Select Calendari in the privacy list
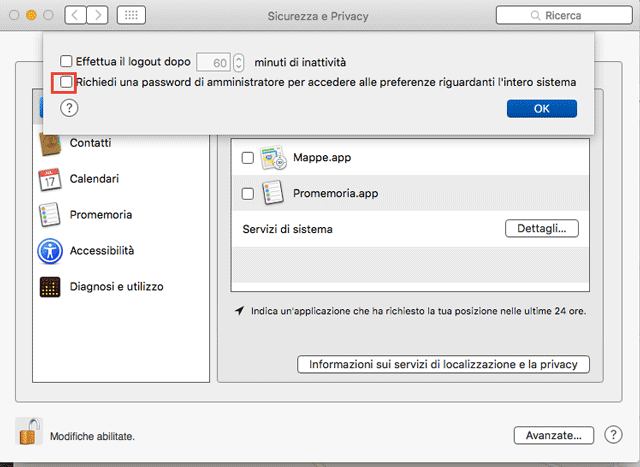This screenshot has width=640, height=467. pyautogui.click(x=121, y=179)
